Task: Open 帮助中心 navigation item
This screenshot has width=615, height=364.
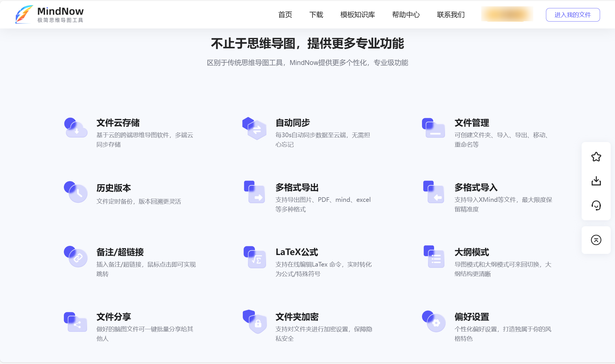Action: (406, 15)
